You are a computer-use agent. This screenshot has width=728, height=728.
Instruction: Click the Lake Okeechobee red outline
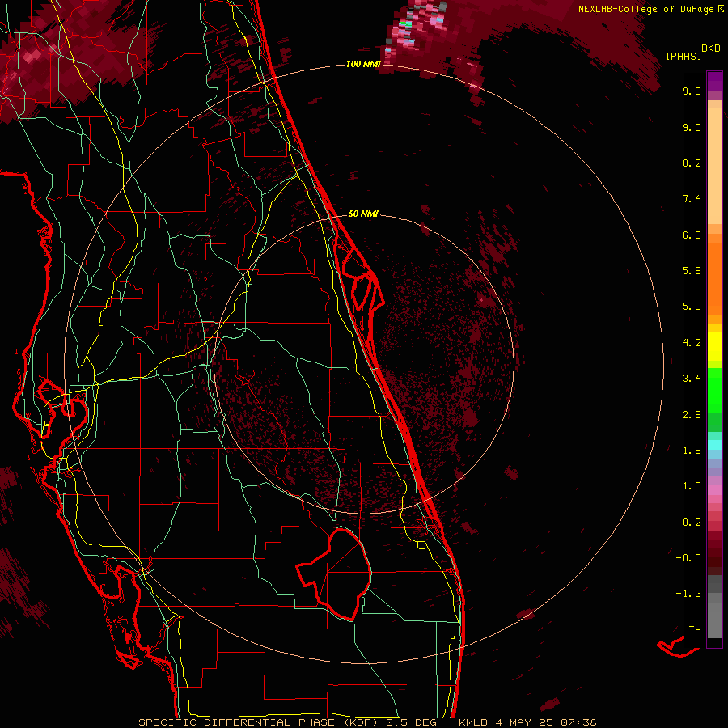click(x=334, y=574)
